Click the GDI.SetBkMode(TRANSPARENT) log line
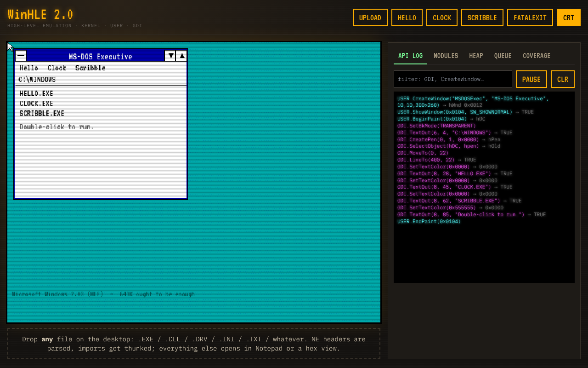The image size is (588, 368). (x=436, y=126)
